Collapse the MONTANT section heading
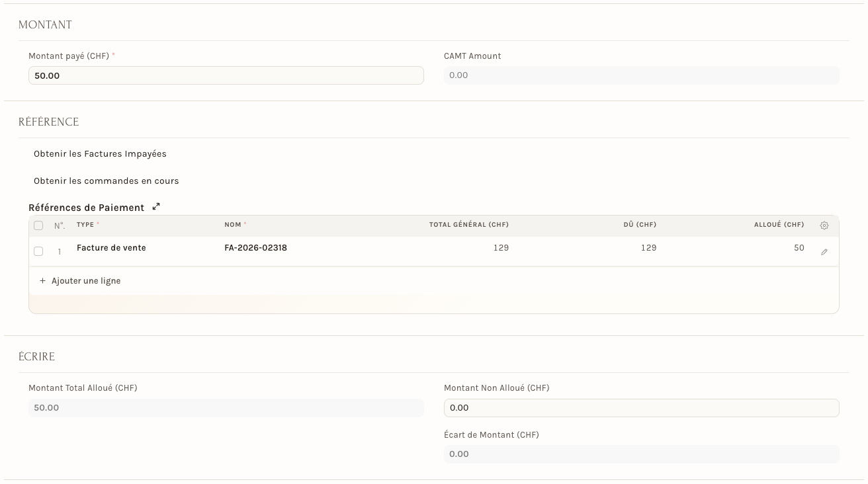868x484 pixels. coord(45,25)
